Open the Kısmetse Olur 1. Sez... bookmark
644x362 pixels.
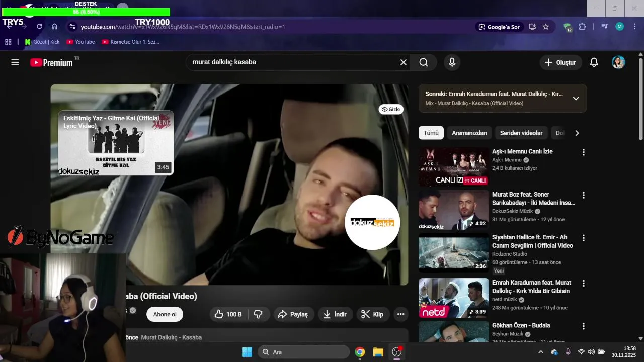point(131,42)
